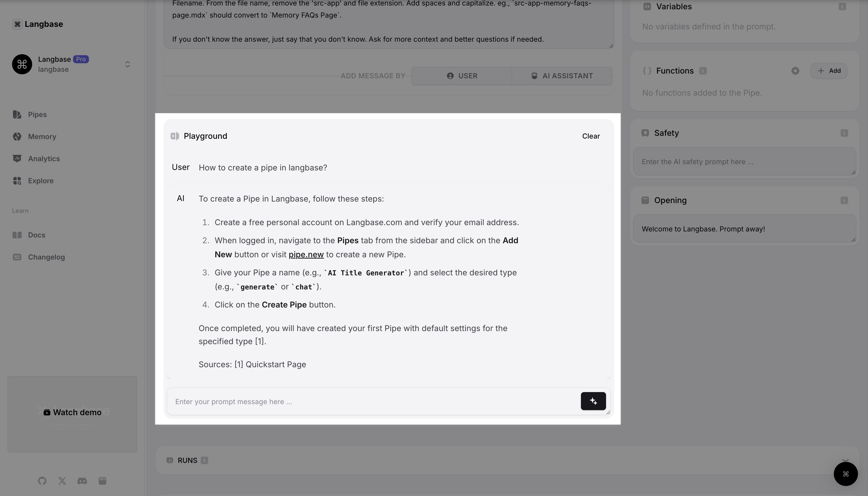Open the pipe.new link

click(306, 254)
